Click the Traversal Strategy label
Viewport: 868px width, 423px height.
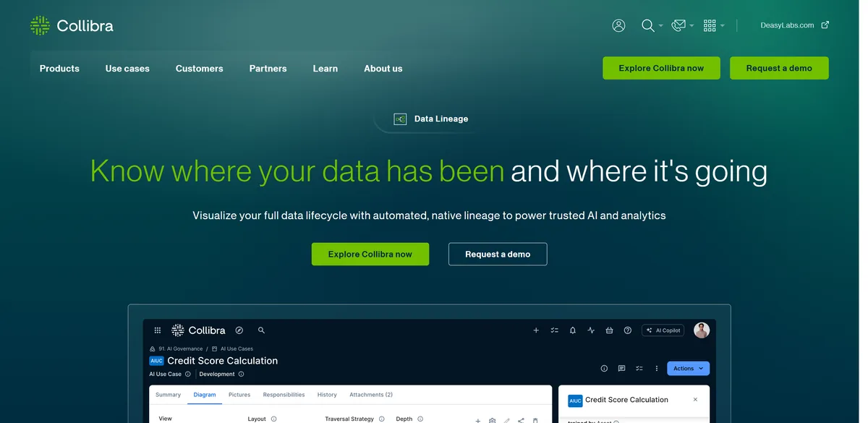(x=349, y=419)
